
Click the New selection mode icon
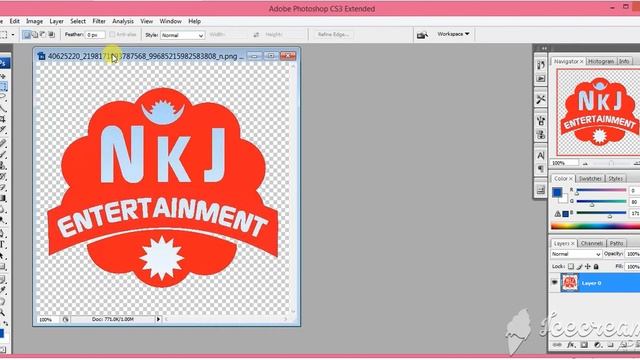point(27,35)
